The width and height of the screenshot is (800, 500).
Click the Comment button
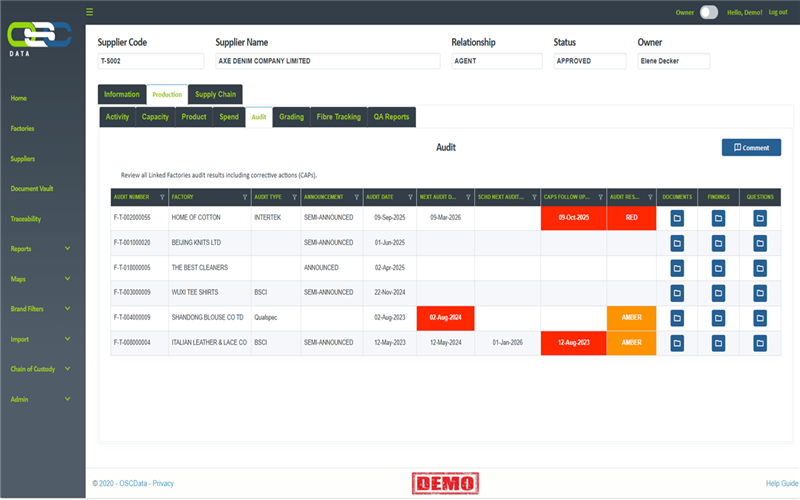[x=751, y=147]
